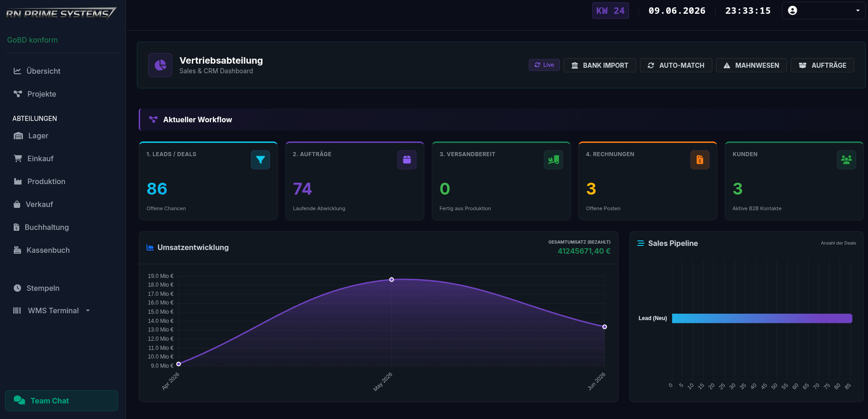Screen dimensions: 868x419
Task: Open Übersicht in the sidebar
Action: click(x=61, y=71)
